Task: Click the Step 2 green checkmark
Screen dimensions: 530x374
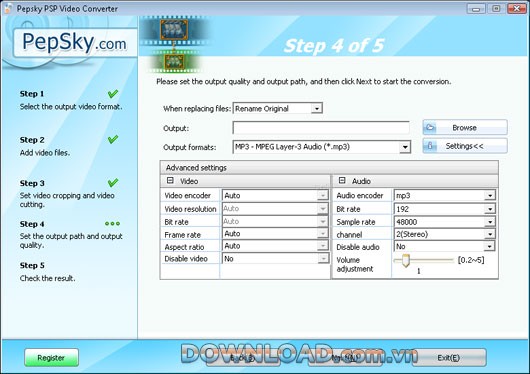Action: pos(113,139)
